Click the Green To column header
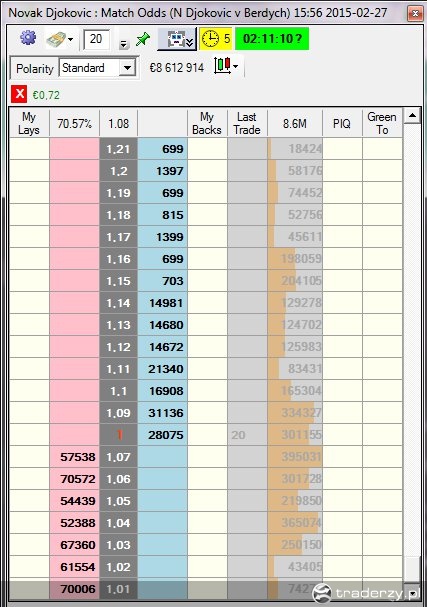The width and height of the screenshot is (427, 607). tap(382, 123)
